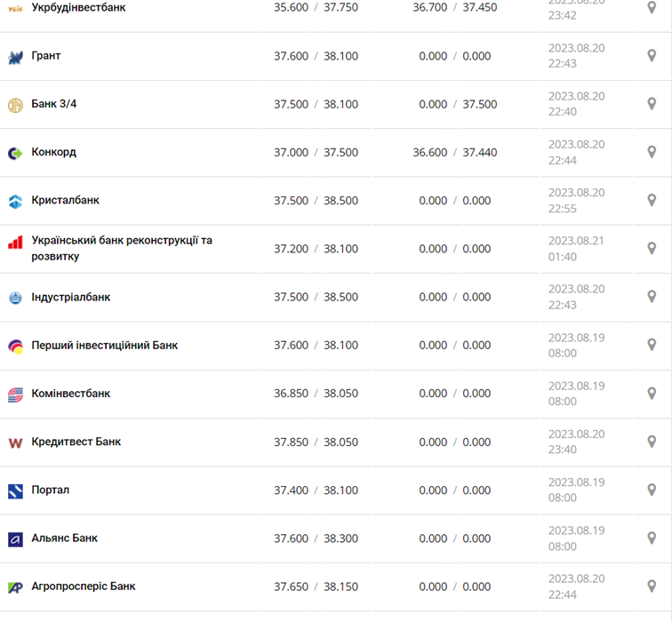Show Конкорд branches via map pin
The image size is (672, 622).
coord(652,152)
